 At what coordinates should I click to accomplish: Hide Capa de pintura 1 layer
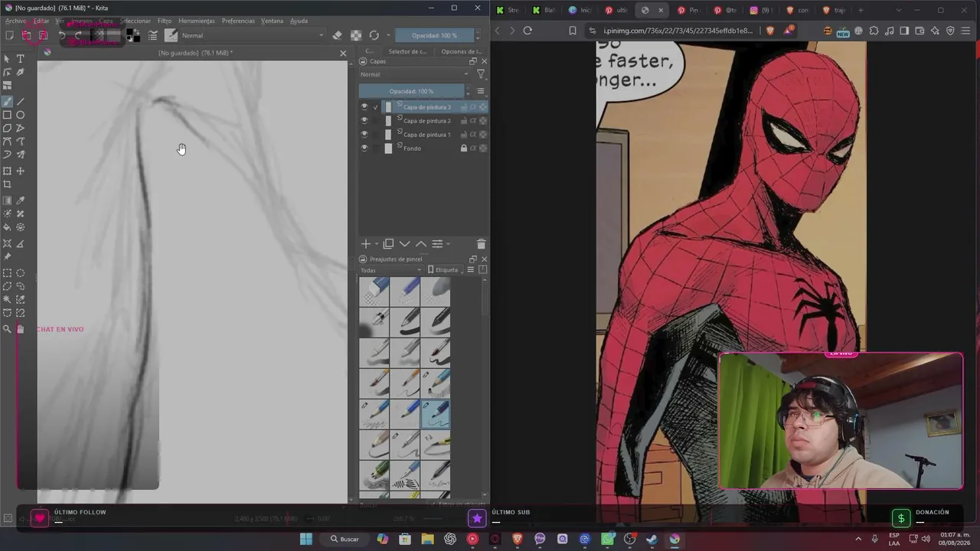tap(364, 135)
